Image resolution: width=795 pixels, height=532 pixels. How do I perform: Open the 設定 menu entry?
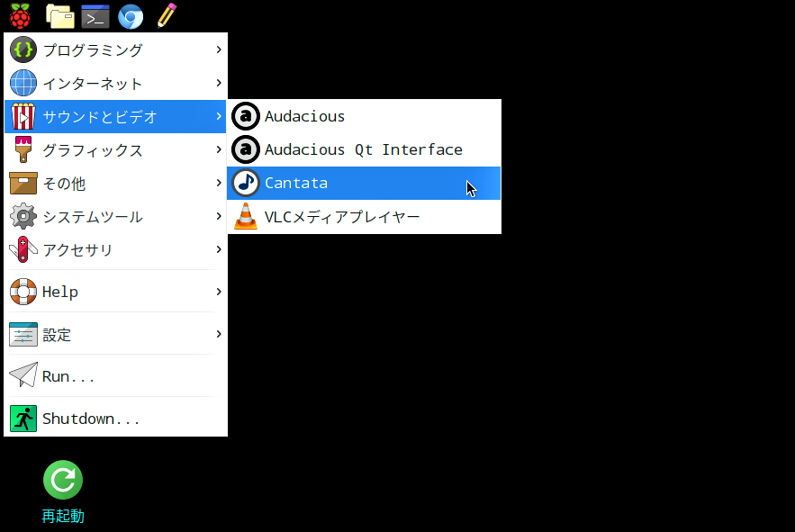tap(115, 334)
